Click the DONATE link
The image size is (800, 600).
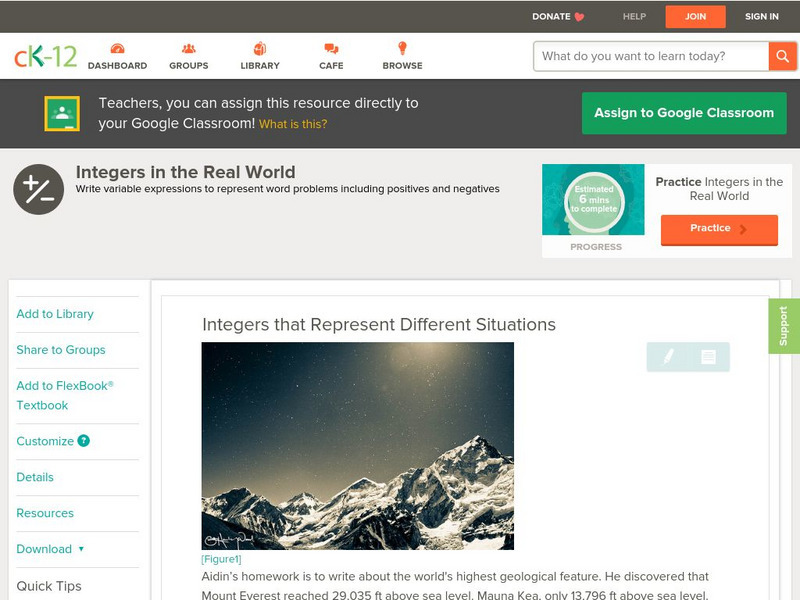pos(552,16)
